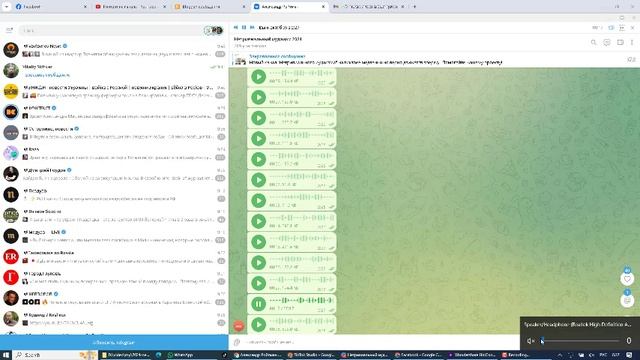Search within the open chat
The height and width of the screenshot is (360, 640).
(x=593, y=42)
